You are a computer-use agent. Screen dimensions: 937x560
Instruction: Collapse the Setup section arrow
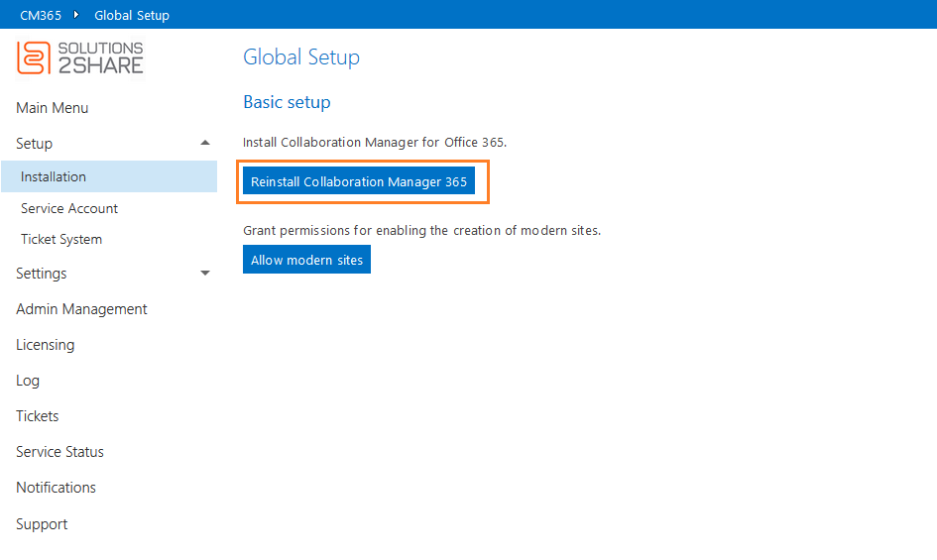[x=205, y=143]
